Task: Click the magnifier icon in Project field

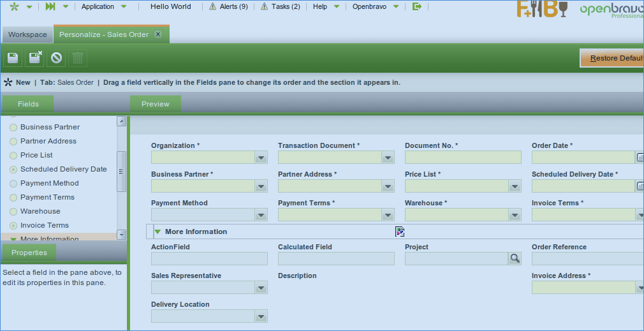Action: point(515,258)
